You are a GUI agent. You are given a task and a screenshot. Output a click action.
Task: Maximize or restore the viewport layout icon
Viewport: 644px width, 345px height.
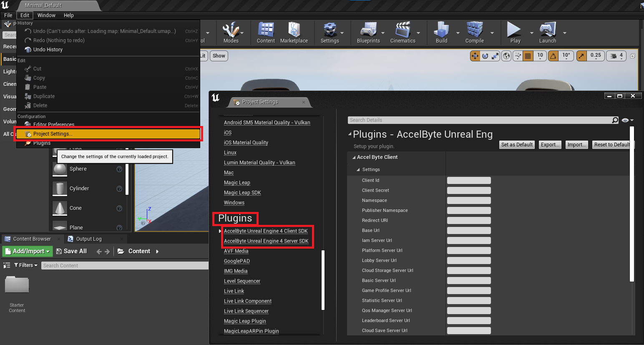(x=632, y=56)
